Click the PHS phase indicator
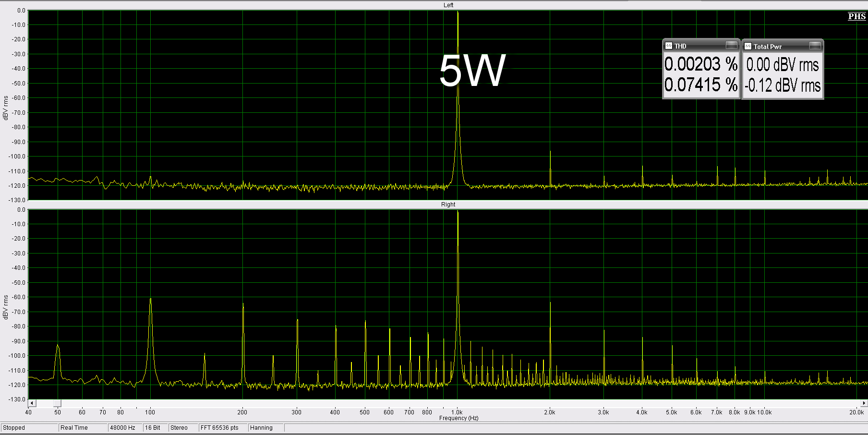The width and height of the screenshot is (868, 435). 856,16
